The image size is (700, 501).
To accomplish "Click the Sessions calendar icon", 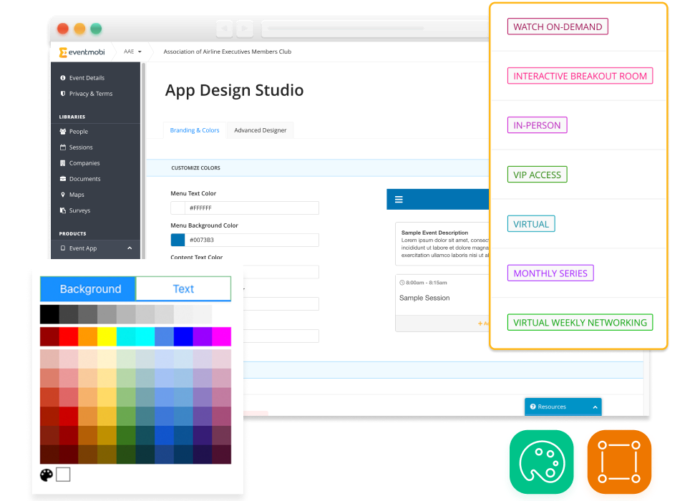I will pyautogui.click(x=62, y=147).
